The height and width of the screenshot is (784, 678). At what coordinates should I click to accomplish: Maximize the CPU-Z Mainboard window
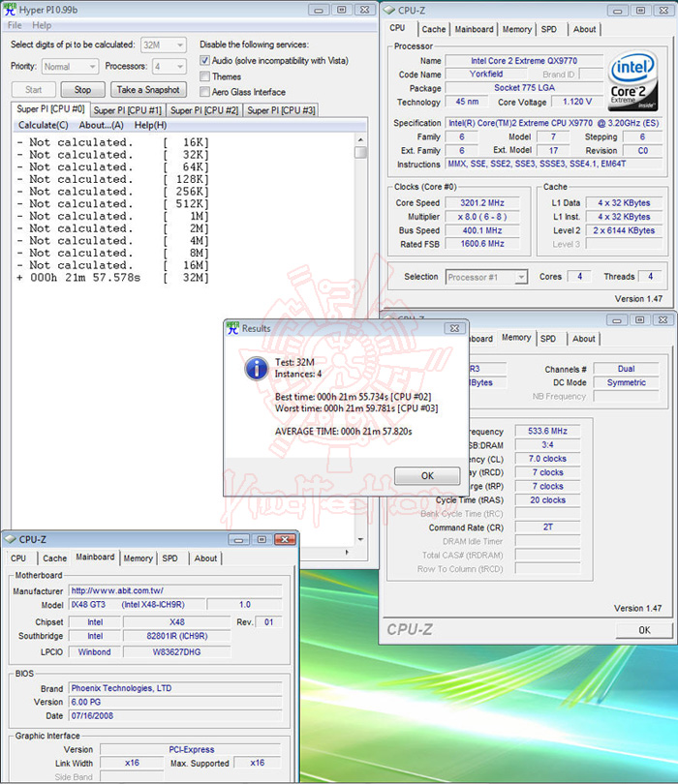pos(262,539)
